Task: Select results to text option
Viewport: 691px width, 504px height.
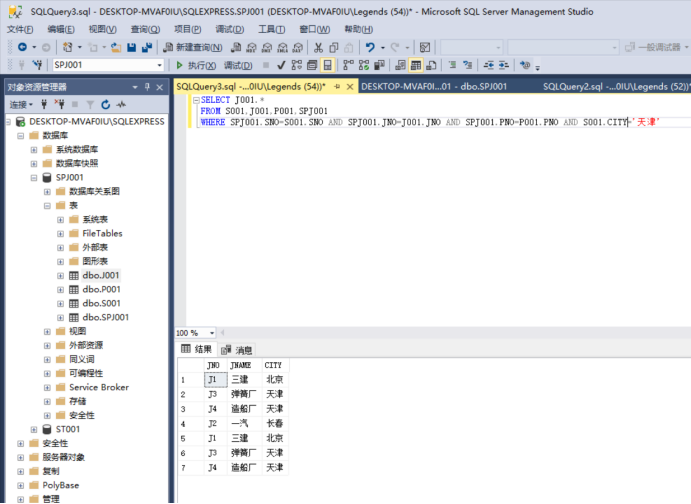Action: [400, 65]
